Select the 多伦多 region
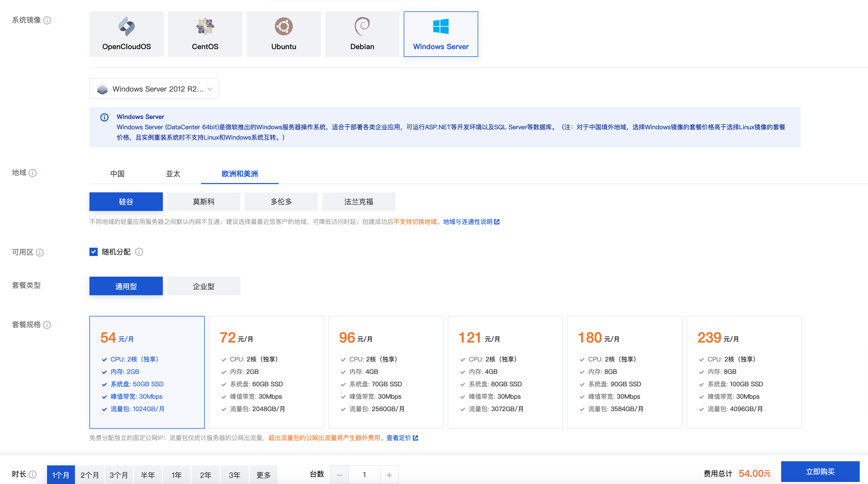 [x=281, y=202]
